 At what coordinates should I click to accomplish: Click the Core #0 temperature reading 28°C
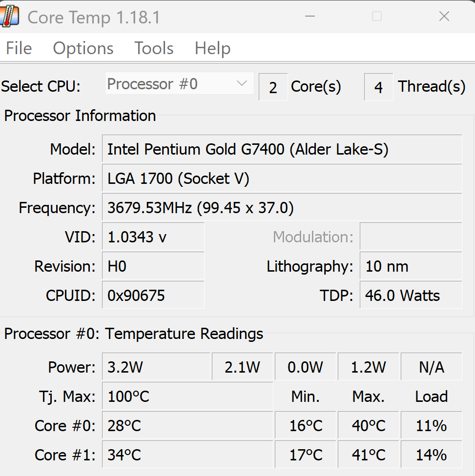[x=187, y=425]
